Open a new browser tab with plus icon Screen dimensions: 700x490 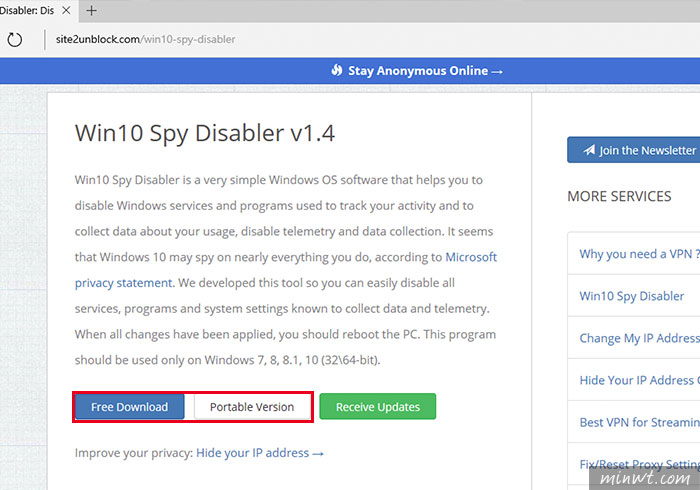point(91,10)
